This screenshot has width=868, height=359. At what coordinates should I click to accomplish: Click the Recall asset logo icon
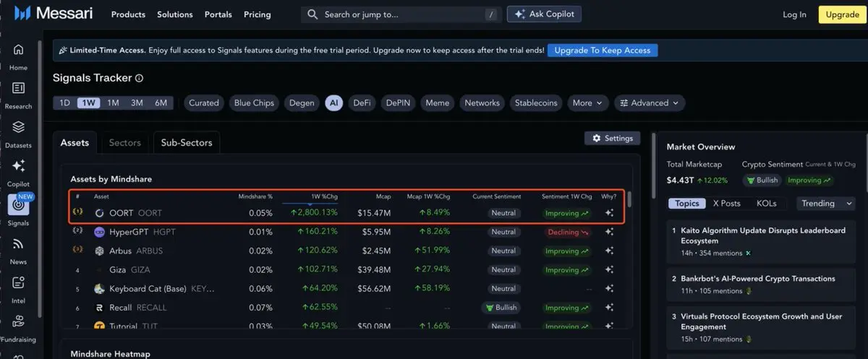[x=99, y=307]
